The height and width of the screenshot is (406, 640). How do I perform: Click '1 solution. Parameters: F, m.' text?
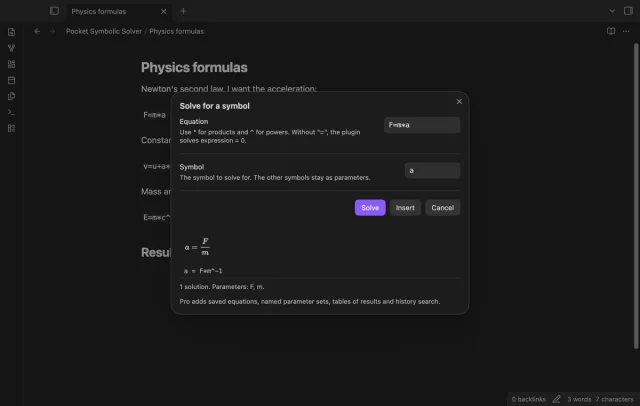222,287
